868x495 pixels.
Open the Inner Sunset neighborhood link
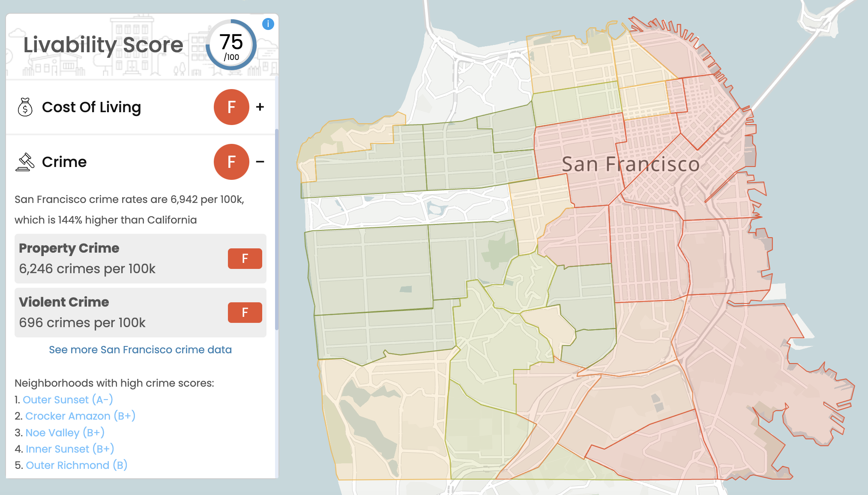pos(70,449)
